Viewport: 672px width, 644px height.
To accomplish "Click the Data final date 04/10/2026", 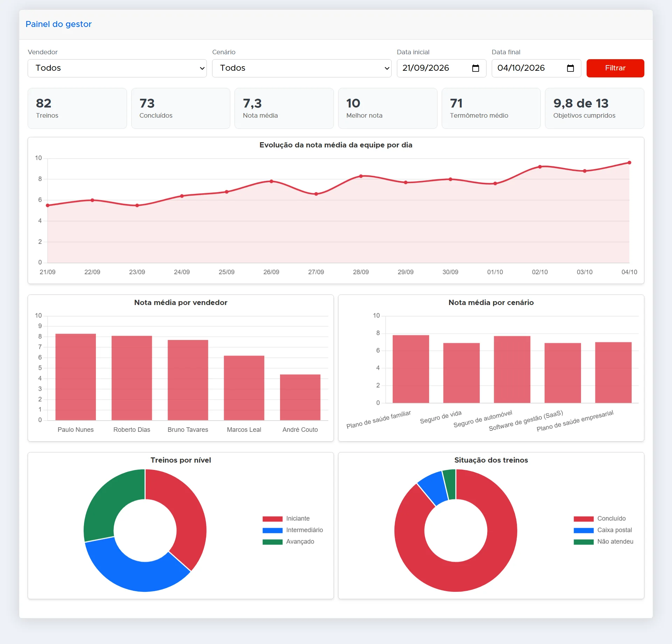I will (x=521, y=68).
